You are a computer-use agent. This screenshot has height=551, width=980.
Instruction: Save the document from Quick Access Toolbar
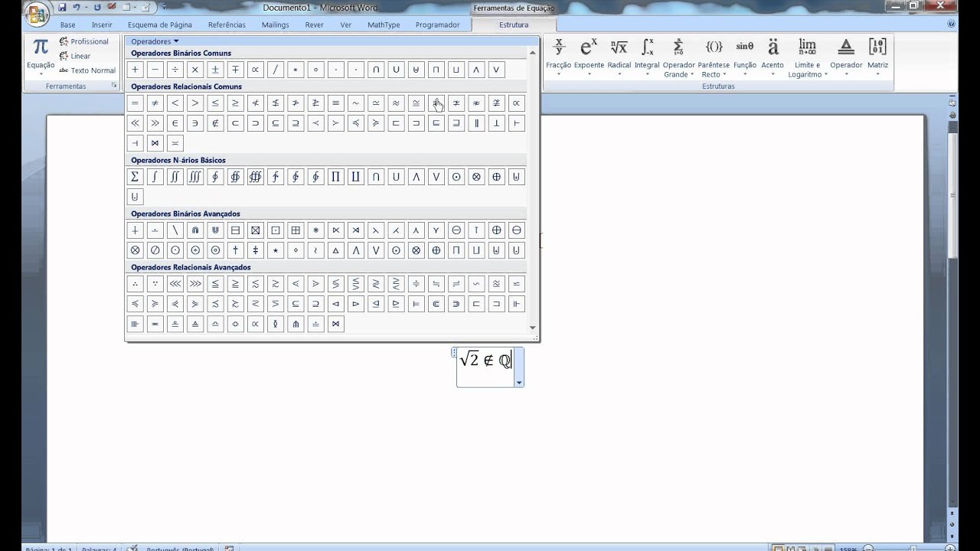click(x=62, y=8)
